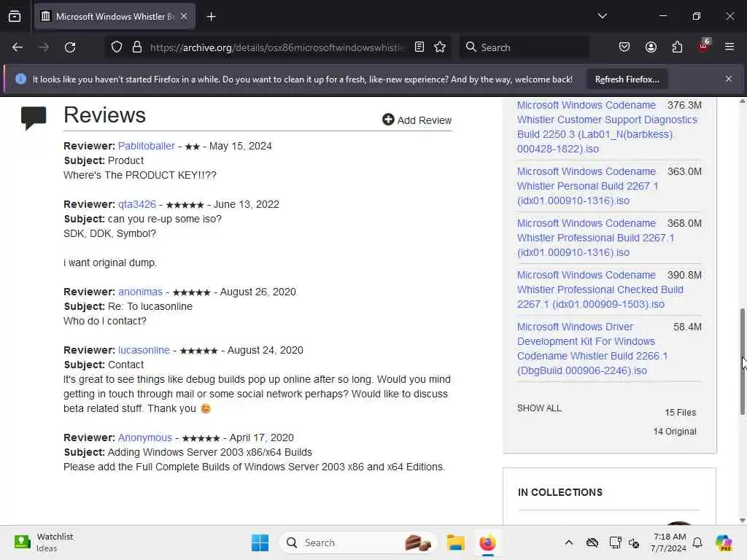Click the archive.org URL address field

coord(276,47)
